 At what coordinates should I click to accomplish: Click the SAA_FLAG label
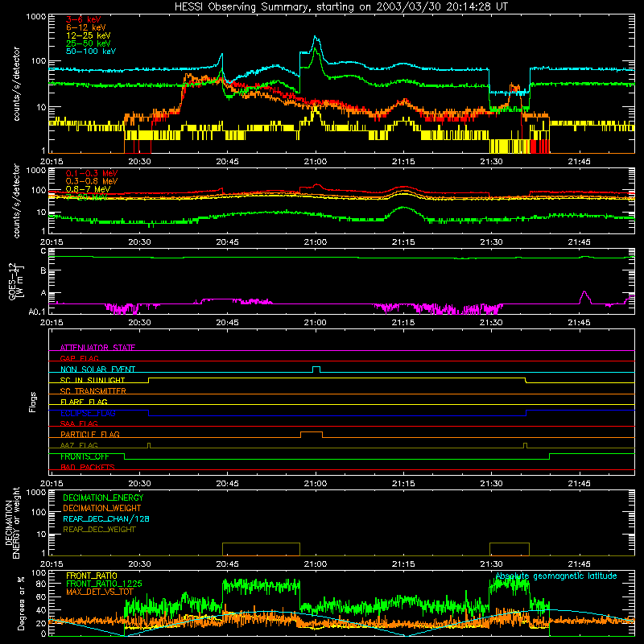(x=79, y=423)
